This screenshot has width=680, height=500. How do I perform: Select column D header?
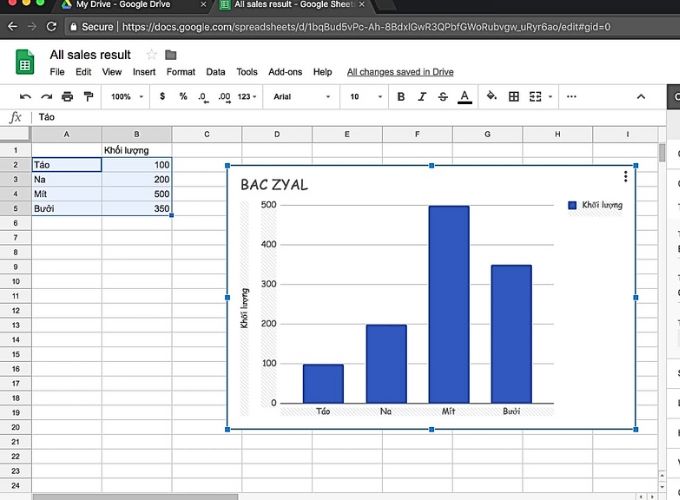(277, 134)
